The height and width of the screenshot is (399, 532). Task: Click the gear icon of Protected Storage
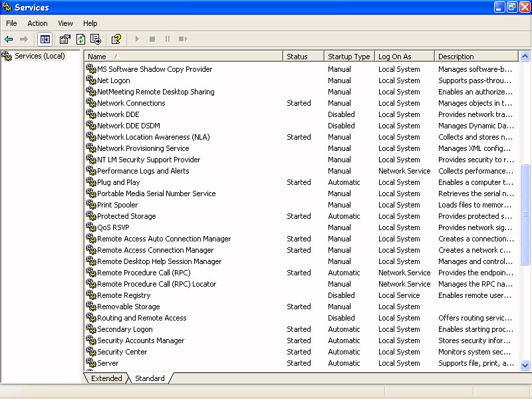tap(91, 215)
